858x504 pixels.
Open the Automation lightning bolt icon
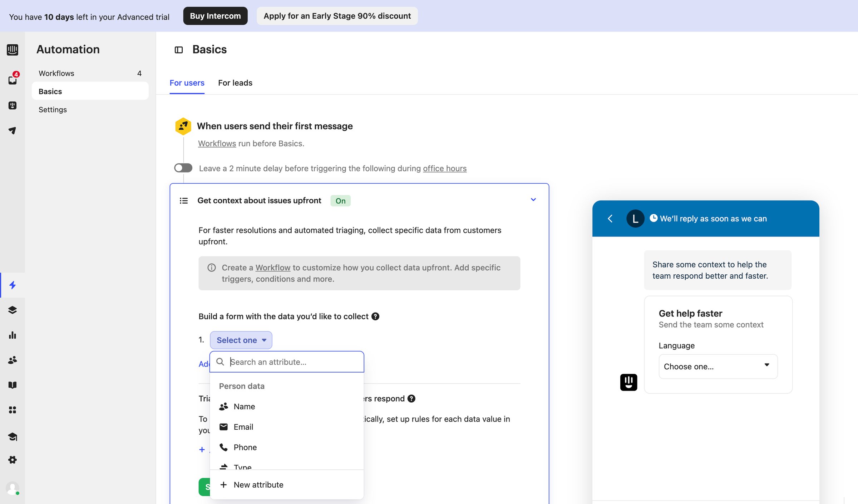coord(13,285)
